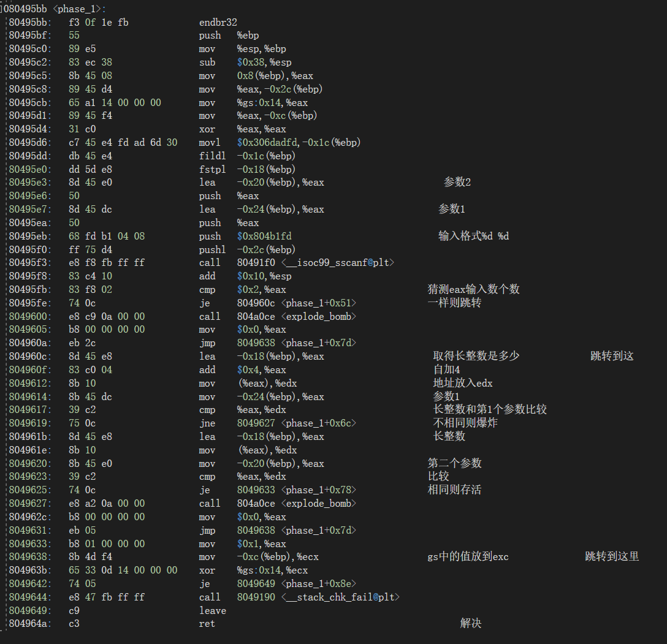
Task: Click the comment 长整数和第1个参数比较
Action: pyautogui.click(x=489, y=409)
